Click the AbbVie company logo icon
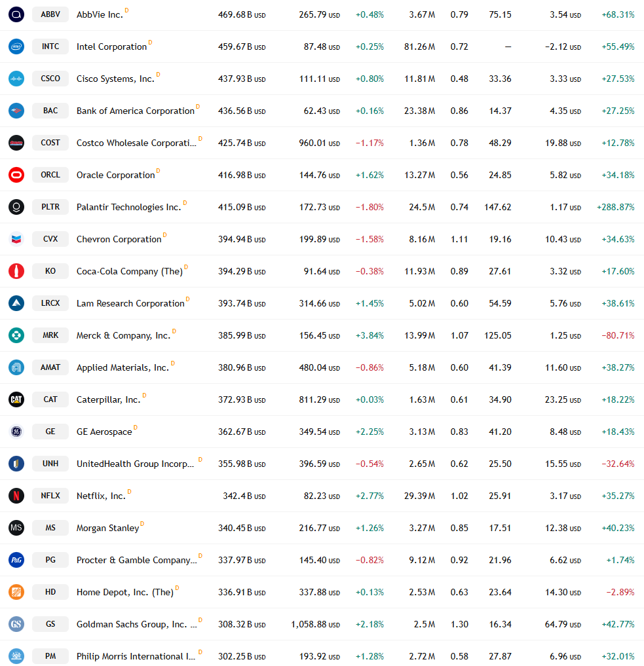The height and width of the screenshot is (666, 644). click(x=16, y=14)
